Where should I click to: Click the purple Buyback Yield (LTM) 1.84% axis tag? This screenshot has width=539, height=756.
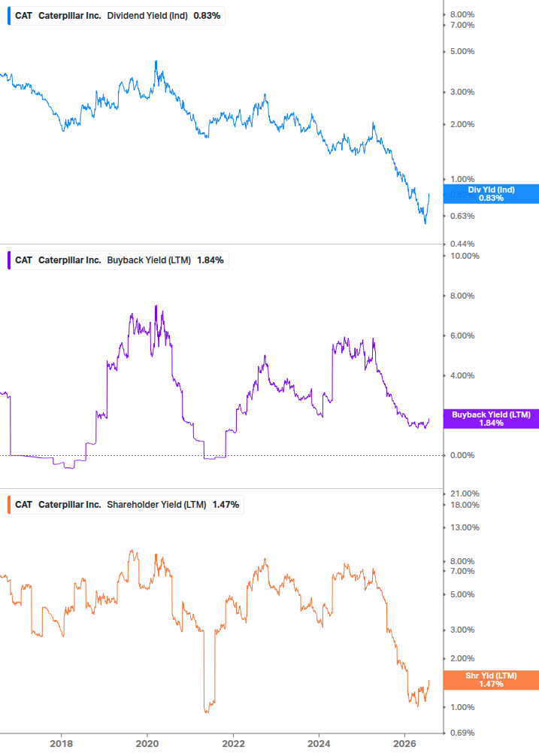point(491,418)
